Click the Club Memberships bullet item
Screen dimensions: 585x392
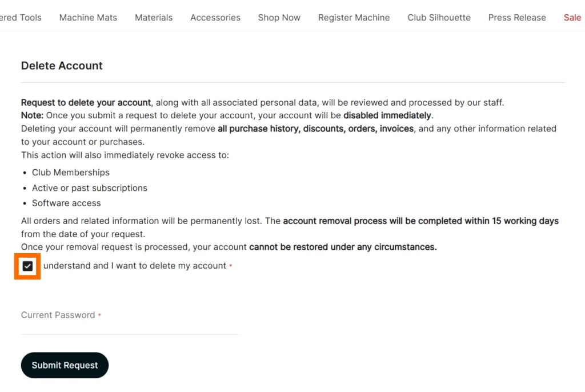tap(71, 173)
